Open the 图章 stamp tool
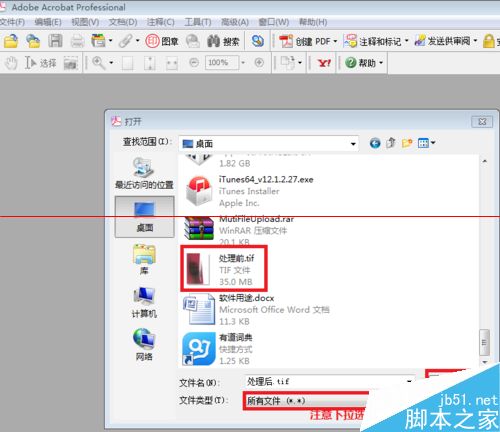 (162, 41)
